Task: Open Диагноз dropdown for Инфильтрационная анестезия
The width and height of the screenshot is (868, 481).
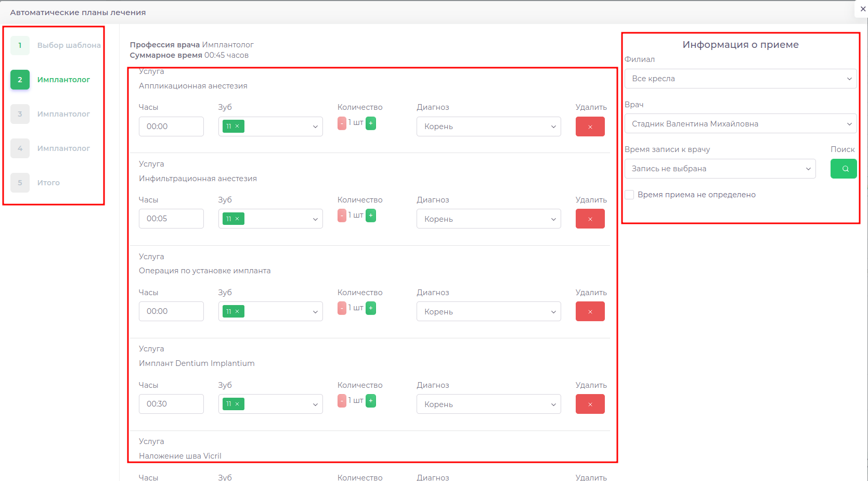Action: (488, 219)
